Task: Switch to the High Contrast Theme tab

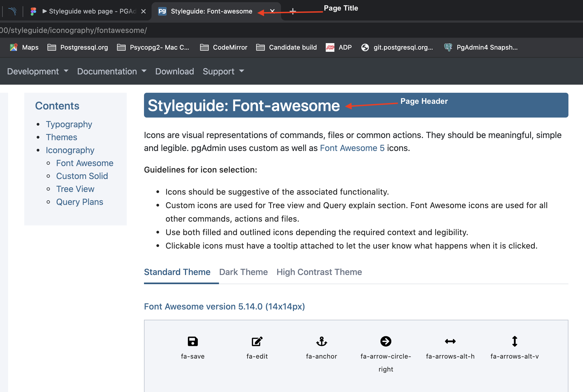Action: tap(319, 272)
